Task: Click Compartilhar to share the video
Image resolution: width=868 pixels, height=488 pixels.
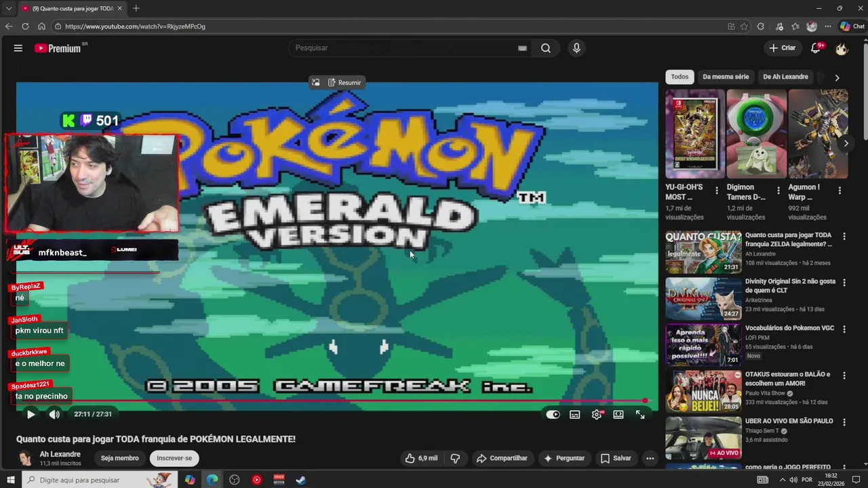Action: [502, 458]
